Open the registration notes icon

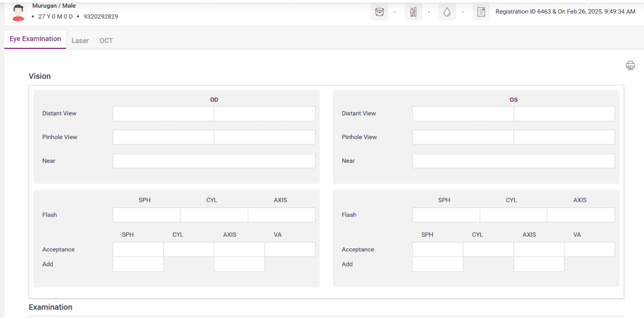(x=481, y=11)
